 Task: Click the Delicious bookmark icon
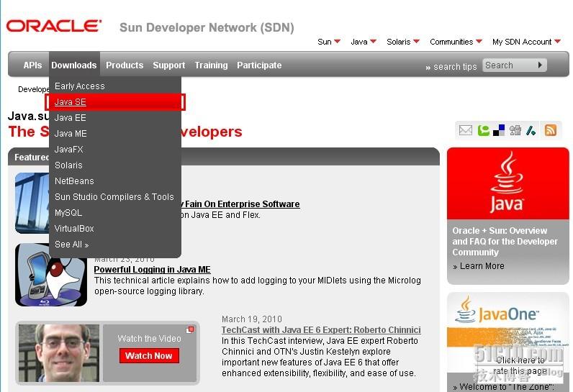click(x=499, y=130)
